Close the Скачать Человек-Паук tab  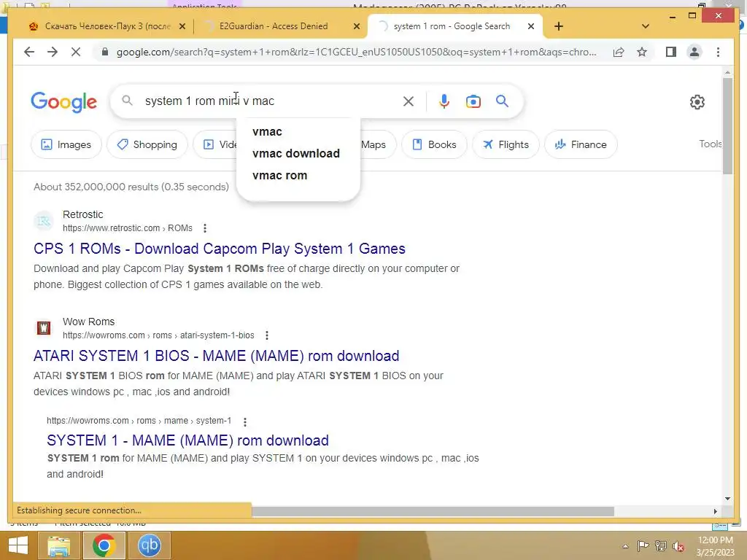pyautogui.click(x=182, y=26)
